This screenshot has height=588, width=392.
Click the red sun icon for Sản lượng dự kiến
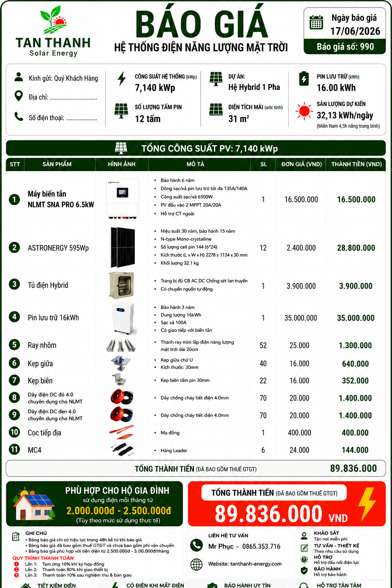point(304,111)
